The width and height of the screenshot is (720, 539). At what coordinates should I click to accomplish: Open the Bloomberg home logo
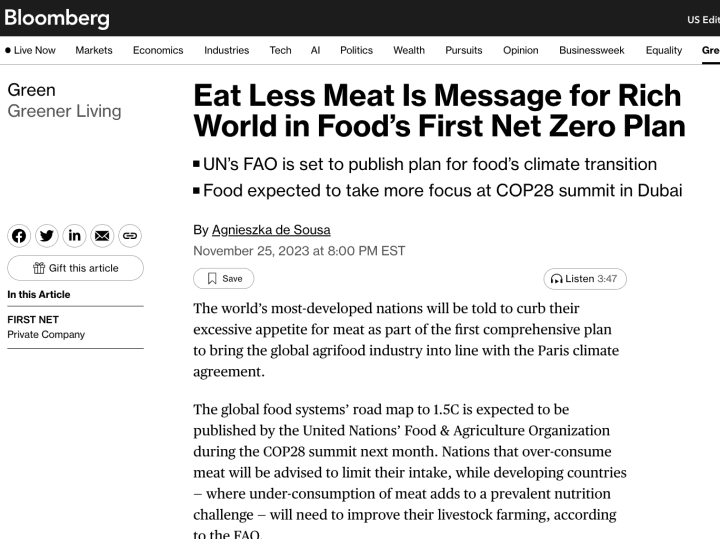click(x=57, y=18)
